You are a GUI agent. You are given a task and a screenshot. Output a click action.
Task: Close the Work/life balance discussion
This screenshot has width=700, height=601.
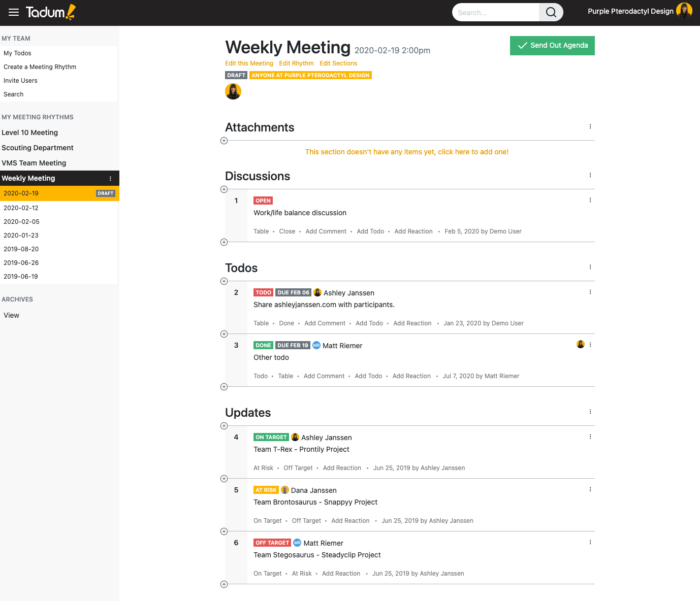287,231
